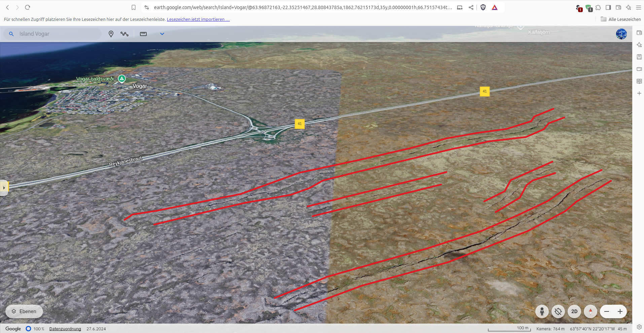Open the green shield extension with badge 1

(x=589, y=8)
